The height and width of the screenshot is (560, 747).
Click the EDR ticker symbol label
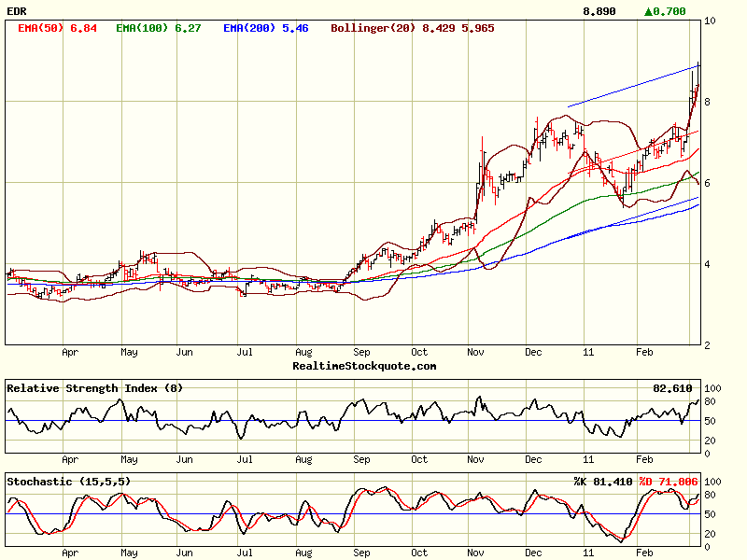17,11
